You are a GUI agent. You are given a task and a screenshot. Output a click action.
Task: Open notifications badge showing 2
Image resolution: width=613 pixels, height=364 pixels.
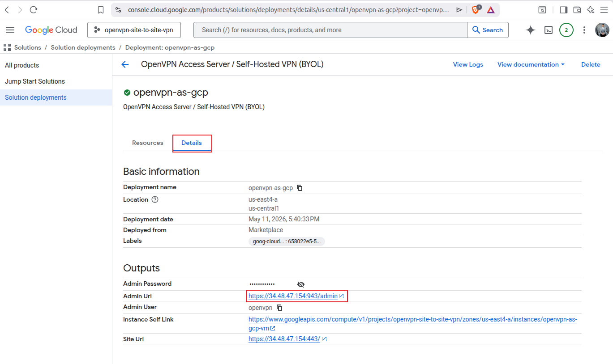point(566,30)
